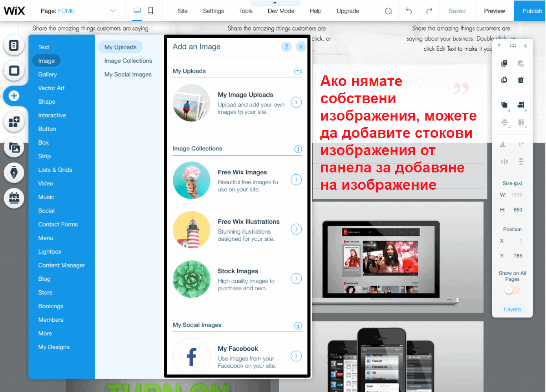Open the Tools menu

246,11
